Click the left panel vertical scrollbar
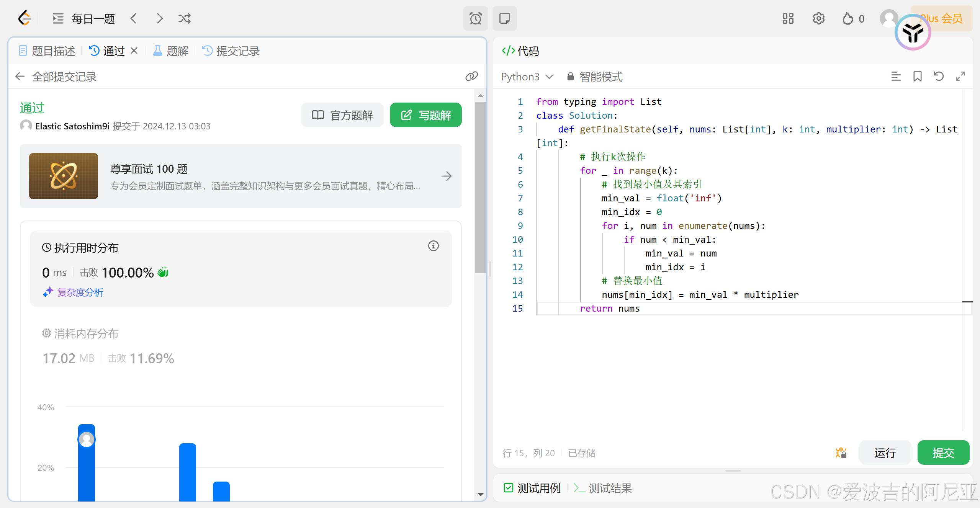Viewport: 980px width, 508px height. (480, 188)
